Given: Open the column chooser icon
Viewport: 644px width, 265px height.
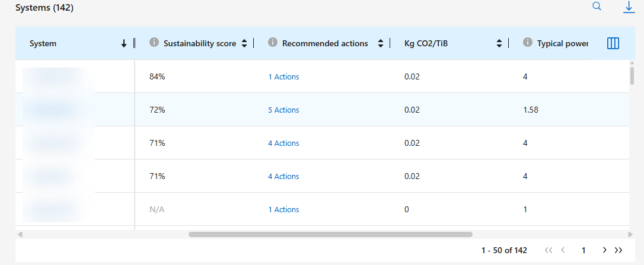Looking at the screenshot, I should [613, 43].
